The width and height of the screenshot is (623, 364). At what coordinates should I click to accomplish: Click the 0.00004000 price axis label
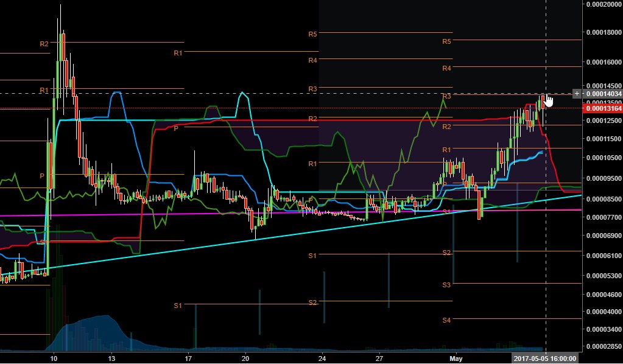point(604,312)
